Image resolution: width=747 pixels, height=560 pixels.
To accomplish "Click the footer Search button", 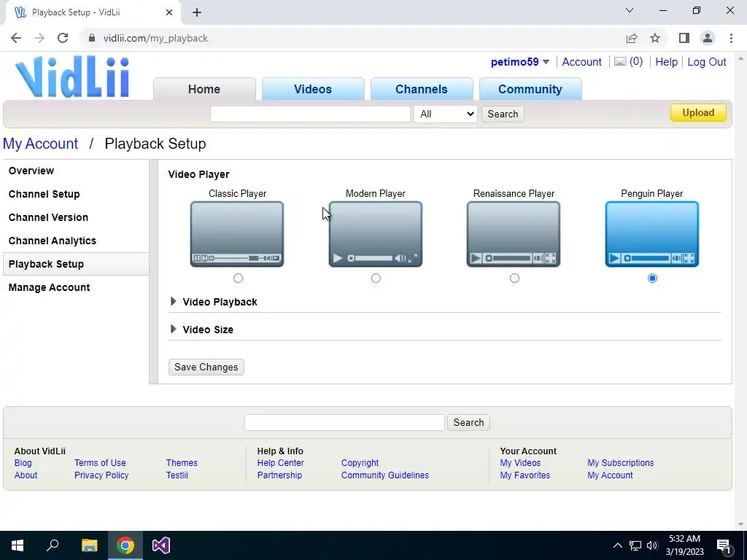I will 468,422.
